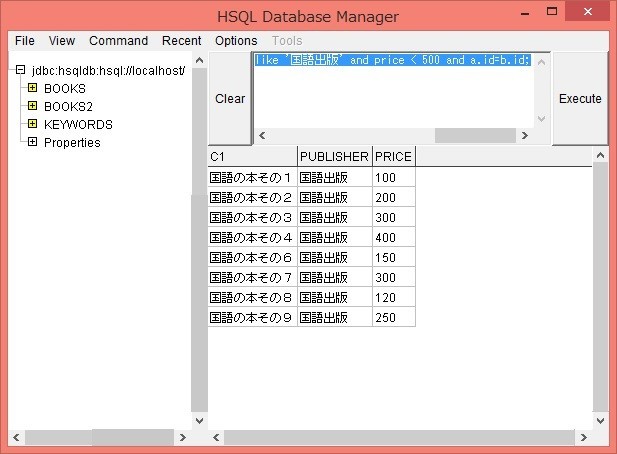Click the results grid scroll-up arrow

600,155
